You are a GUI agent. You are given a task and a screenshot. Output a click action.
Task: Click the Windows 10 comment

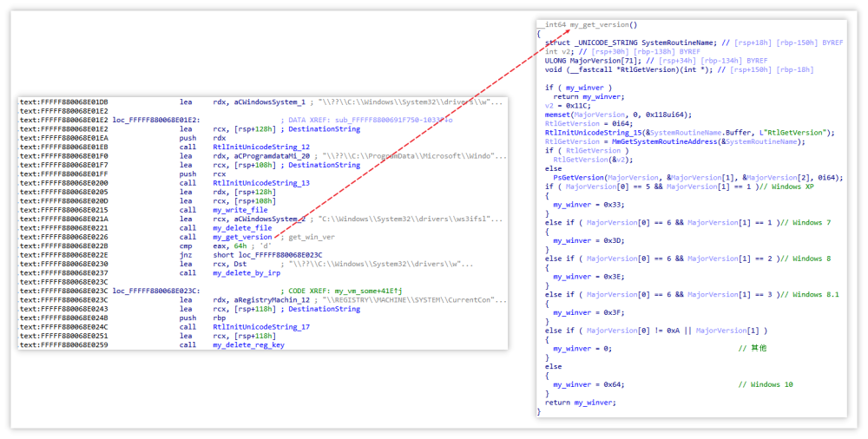pyautogui.click(x=765, y=384)
